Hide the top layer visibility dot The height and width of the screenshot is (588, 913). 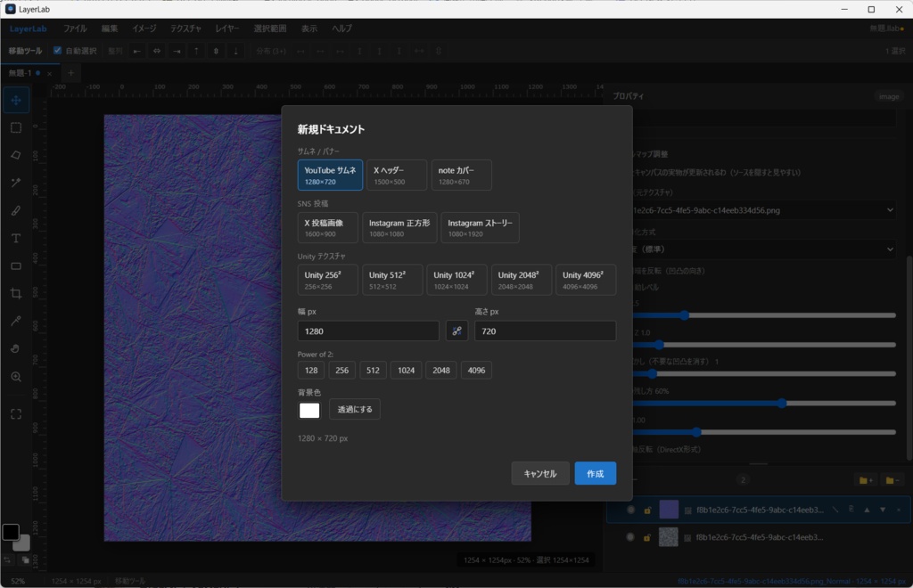click(x=630, y=510)
